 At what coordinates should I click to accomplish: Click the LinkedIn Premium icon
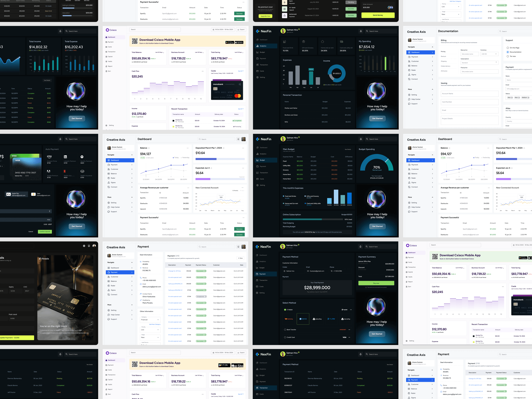click(65, 157)
